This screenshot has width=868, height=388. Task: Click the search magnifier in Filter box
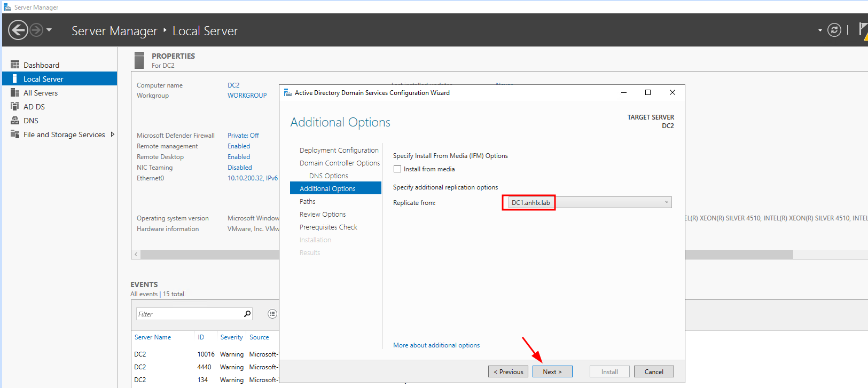247,314
